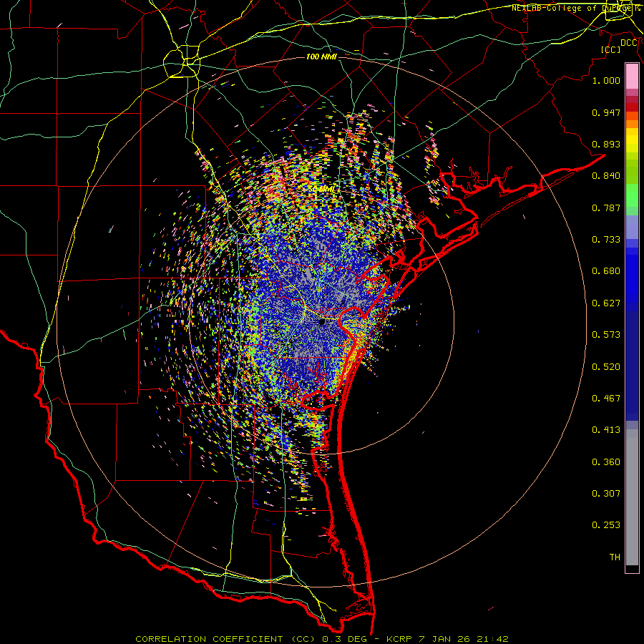Select the 0.467 legend value

[606, 399]
